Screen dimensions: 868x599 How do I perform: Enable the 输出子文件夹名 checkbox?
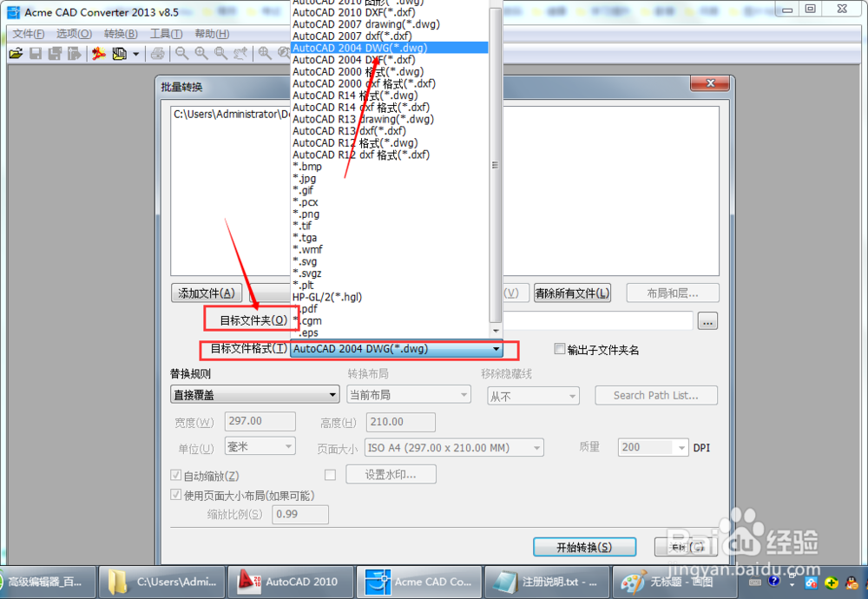click(x=559, y=348)
